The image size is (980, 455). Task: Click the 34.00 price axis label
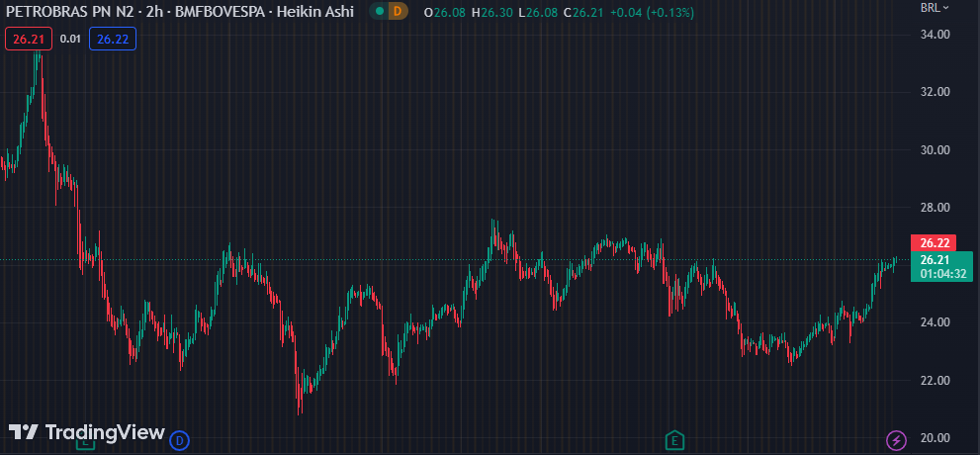(x=935, y=35)
